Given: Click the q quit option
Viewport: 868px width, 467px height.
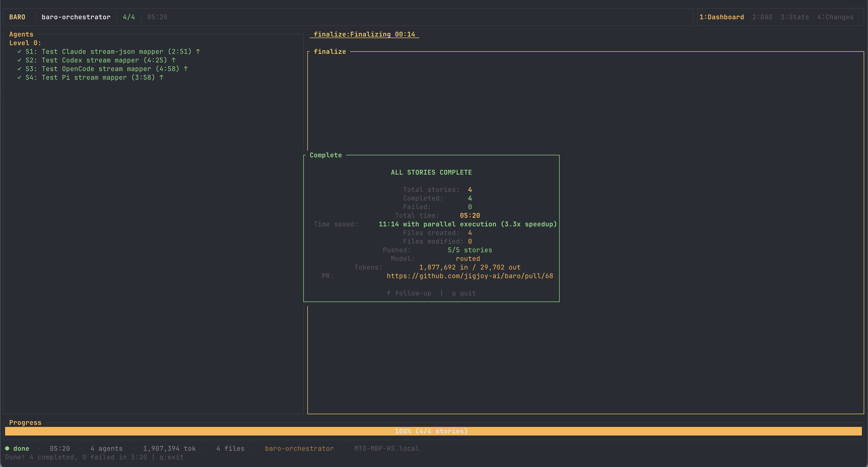Looking at the screenshot, I should 464,293.
